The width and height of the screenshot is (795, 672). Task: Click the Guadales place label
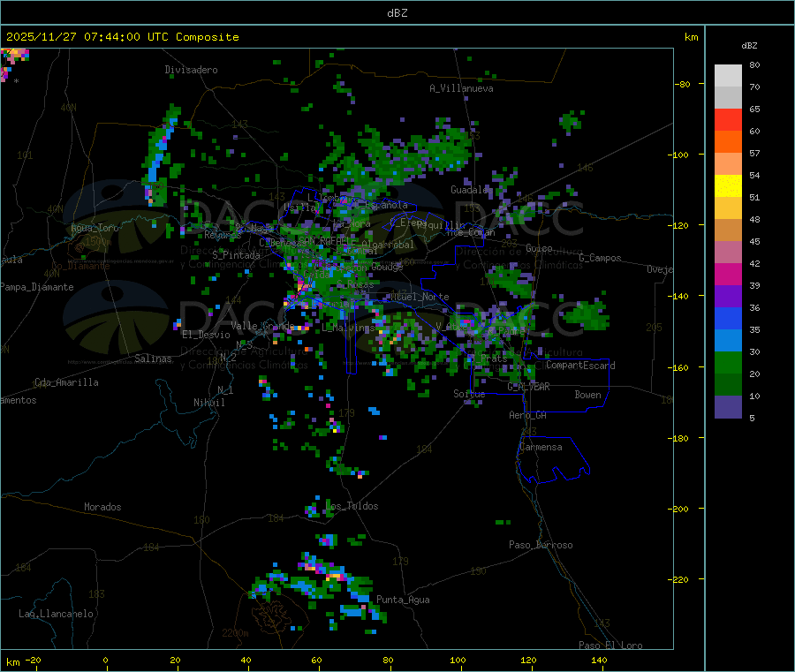coord(471,190)
